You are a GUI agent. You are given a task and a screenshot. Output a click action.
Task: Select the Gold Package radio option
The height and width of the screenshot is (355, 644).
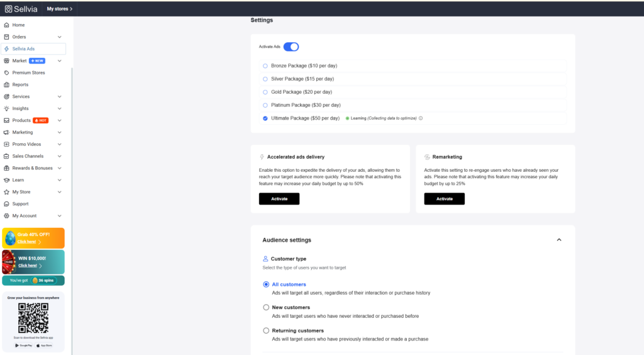pos(265,92)
